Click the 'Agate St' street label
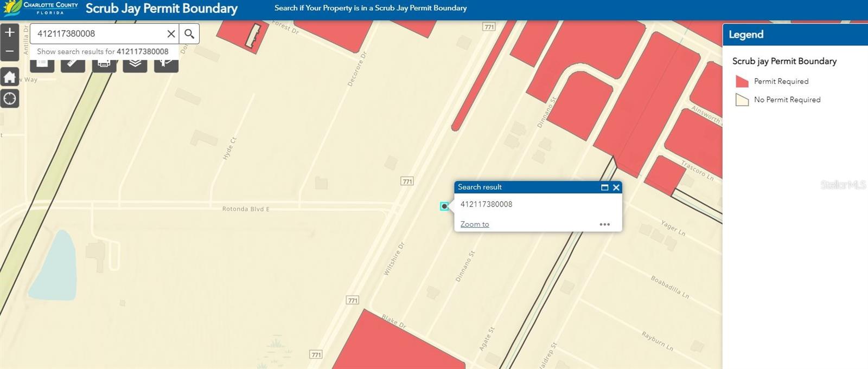Screen dimensions: 868x369 [x=487, y=339]
